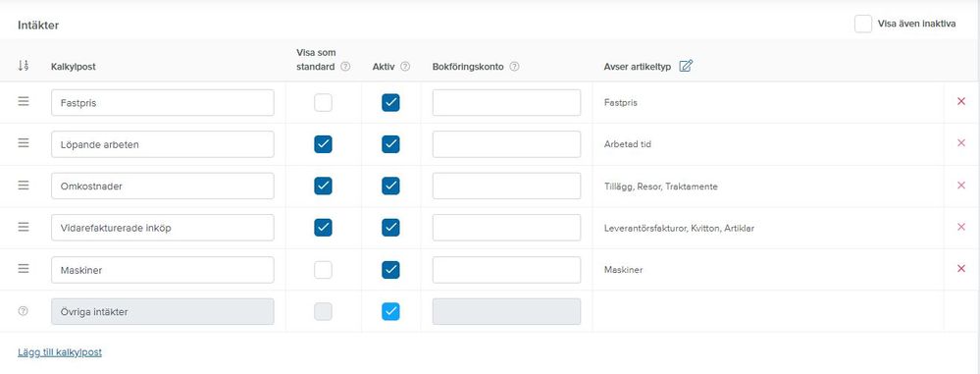The height and width of the screenshot is (374, 980).
Task: Toggle Aktiv for Omkostnader
Action: click(x=390, y=186)
